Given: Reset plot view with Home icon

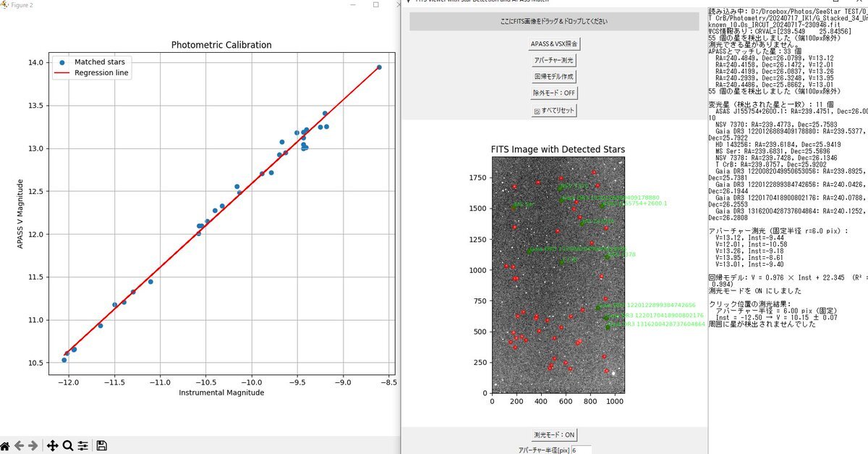Looking at the screenshot, I should pos(5,446).
